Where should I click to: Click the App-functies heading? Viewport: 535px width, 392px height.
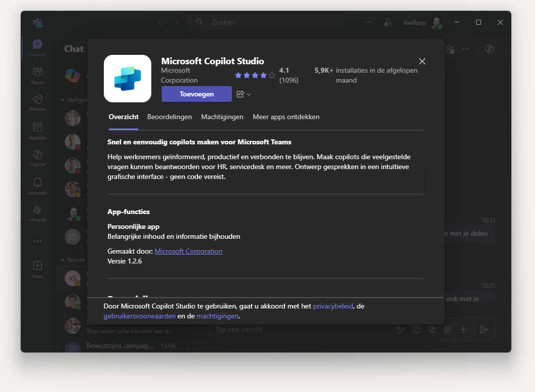coord(129,212)
